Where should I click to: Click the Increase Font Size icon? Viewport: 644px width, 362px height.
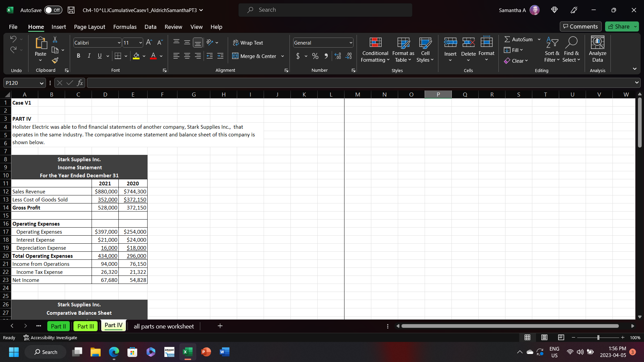tap(149, 43)
